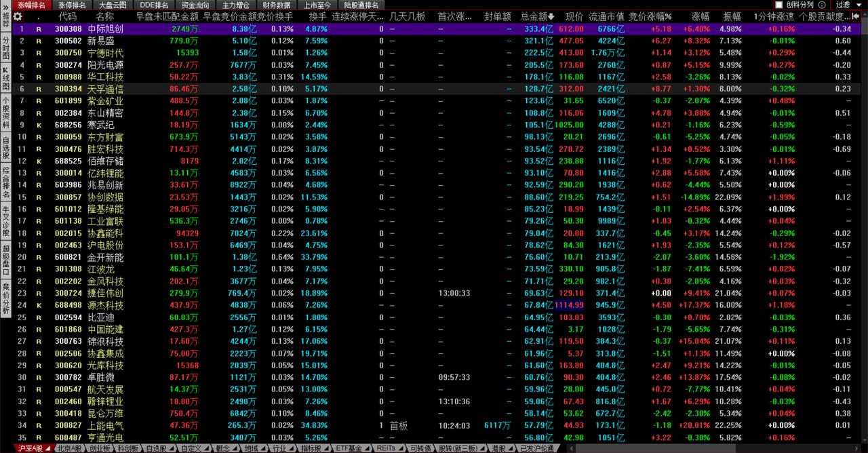Open 竞价分析 in the left sidebar
Screen dimensions: 868x453
(5, 298)
